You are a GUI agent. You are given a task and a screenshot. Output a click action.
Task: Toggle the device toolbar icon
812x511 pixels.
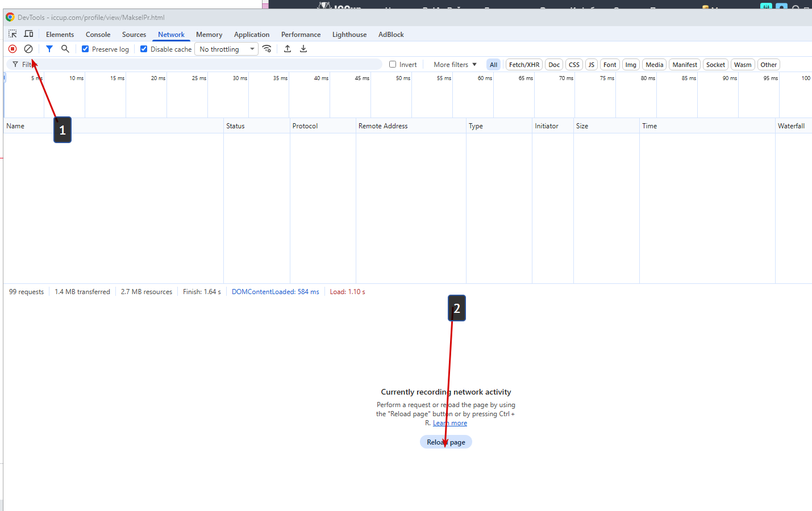pyautogui.click(x=28, y=34)
